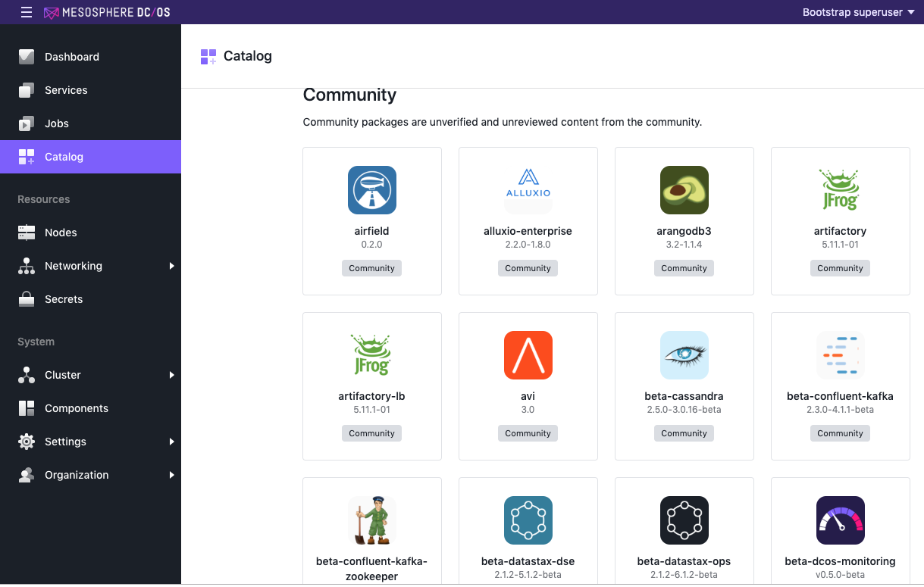Image resolution: width=924 pixels, height=587 pixels.
Task: Select the beta-cassandra eye icon
Action: click(x=684, y=355)
